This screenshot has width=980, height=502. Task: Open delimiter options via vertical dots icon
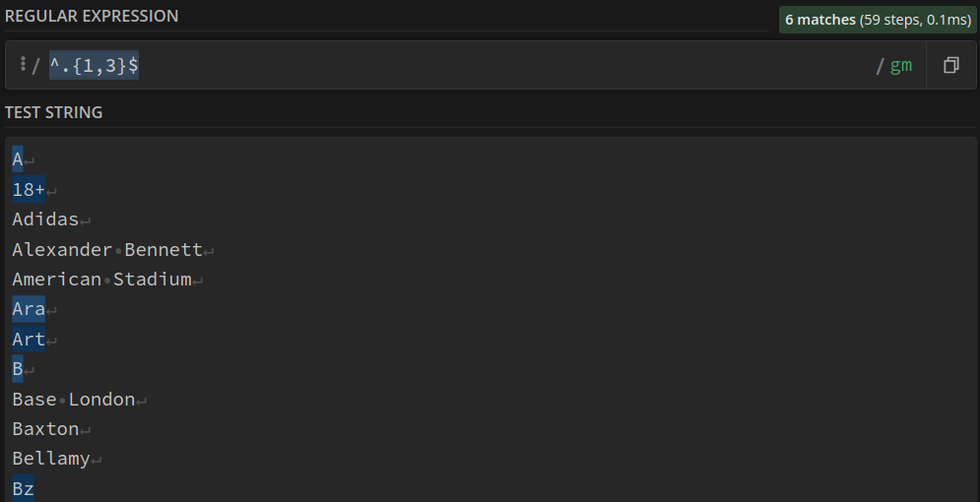23,64
